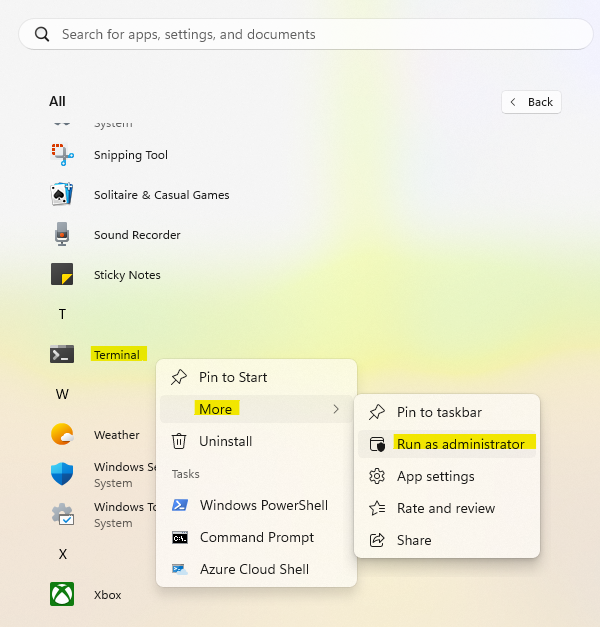Click the Azure Cloud Shell icon
Image resolution: width=600 pixels, height=627 pixels.
point(180,569)
